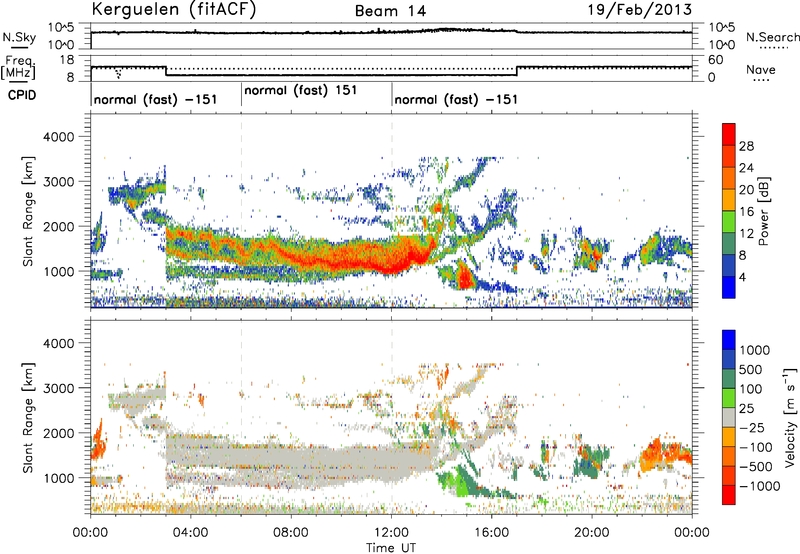This screenshot has height=554, width=800.
Task: Click the "04:00" time tick label
Action: click(190, 533)
